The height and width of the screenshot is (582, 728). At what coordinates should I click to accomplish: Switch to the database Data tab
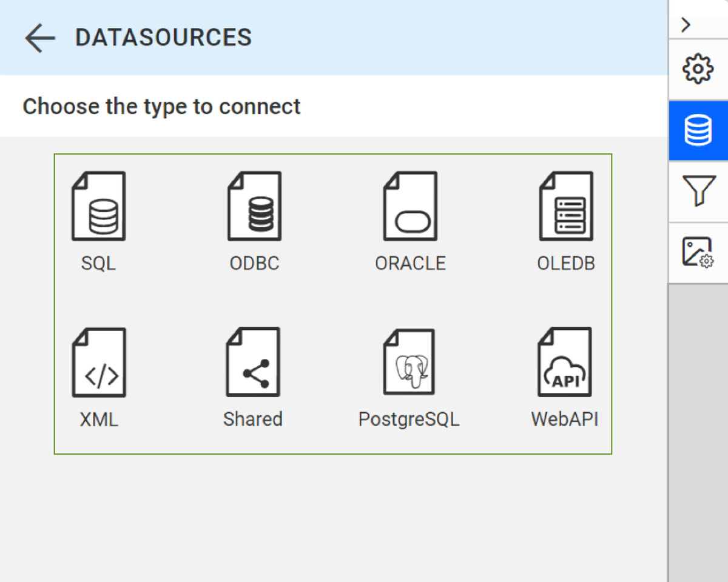[698, 130]
